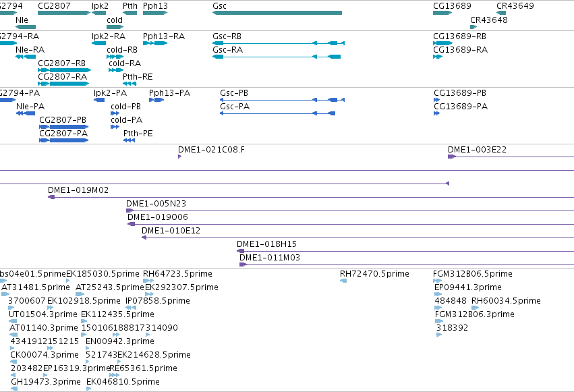Click protein Ipk2-PA
Viewport: 574px width, 392px height.
click(x=110, y=93)
